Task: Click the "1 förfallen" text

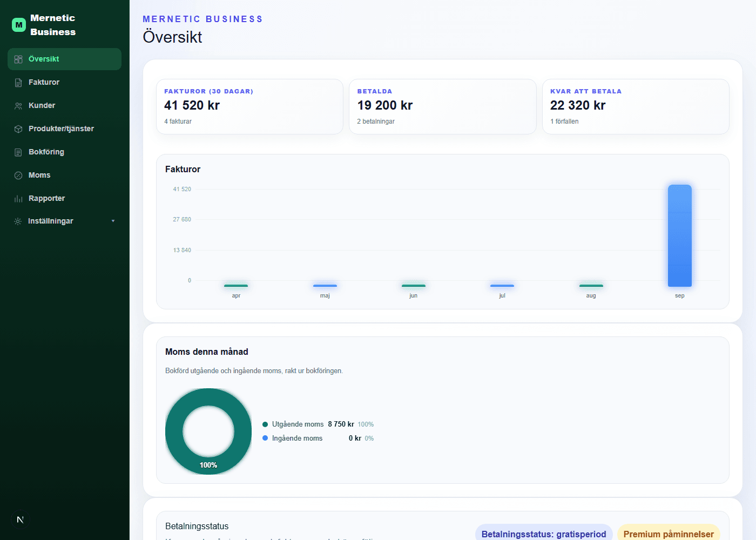Action: tap(564, 122)
